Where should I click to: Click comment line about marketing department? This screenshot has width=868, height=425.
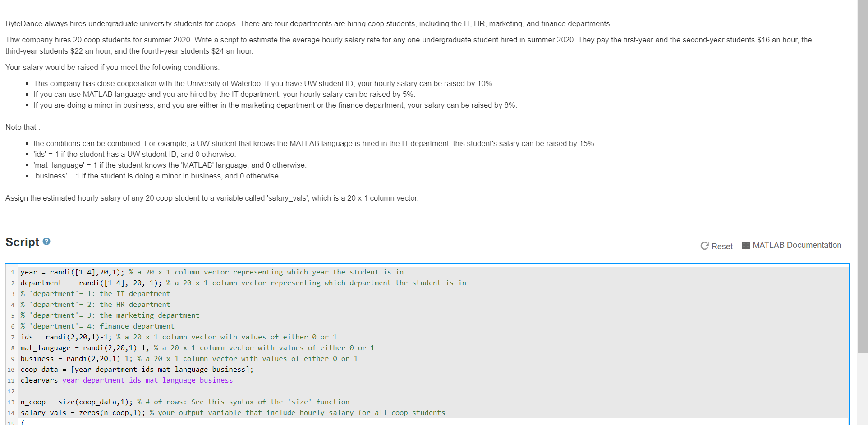[x=110, y=315]
